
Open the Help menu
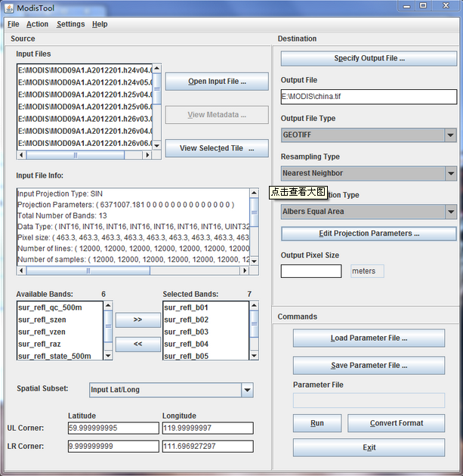click(100, 24)
